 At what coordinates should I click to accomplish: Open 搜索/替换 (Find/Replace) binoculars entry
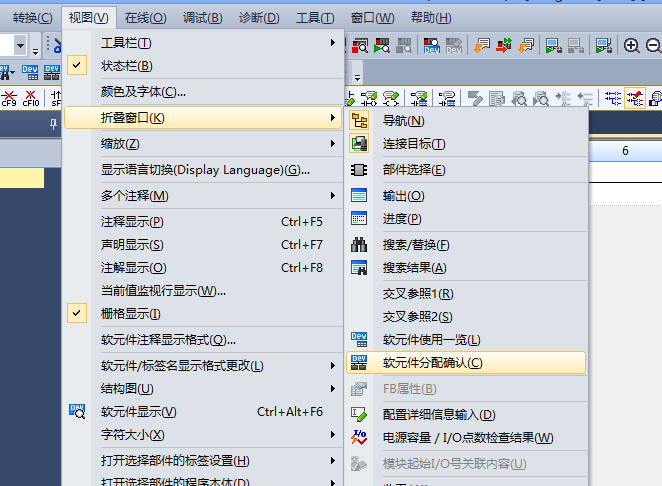click(415, 245)
